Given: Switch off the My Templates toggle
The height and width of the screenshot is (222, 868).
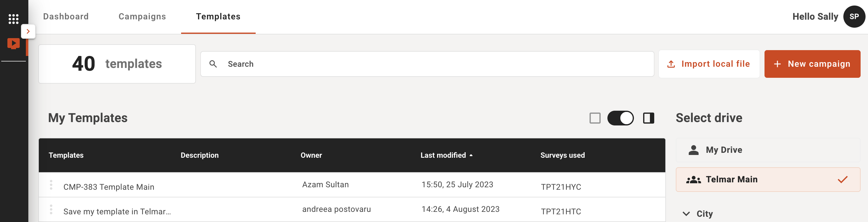Looking at the screenshot, I should pos(620,118).
